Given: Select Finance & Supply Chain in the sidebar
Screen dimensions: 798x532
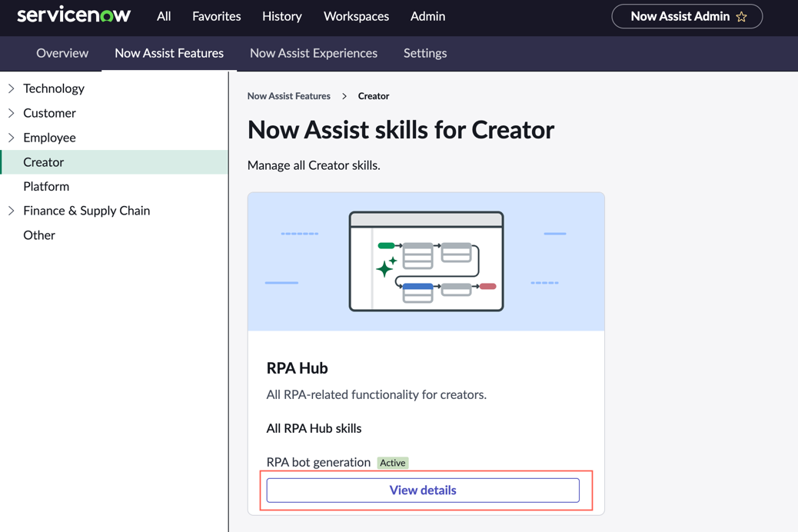Looking at the screenshot, I should [87, 211].
